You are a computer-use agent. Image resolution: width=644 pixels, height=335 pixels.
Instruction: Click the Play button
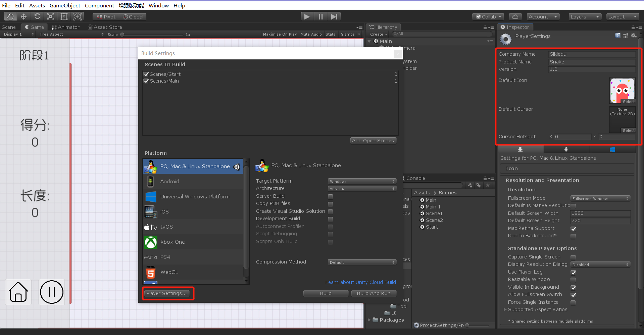tap(307, 16)
